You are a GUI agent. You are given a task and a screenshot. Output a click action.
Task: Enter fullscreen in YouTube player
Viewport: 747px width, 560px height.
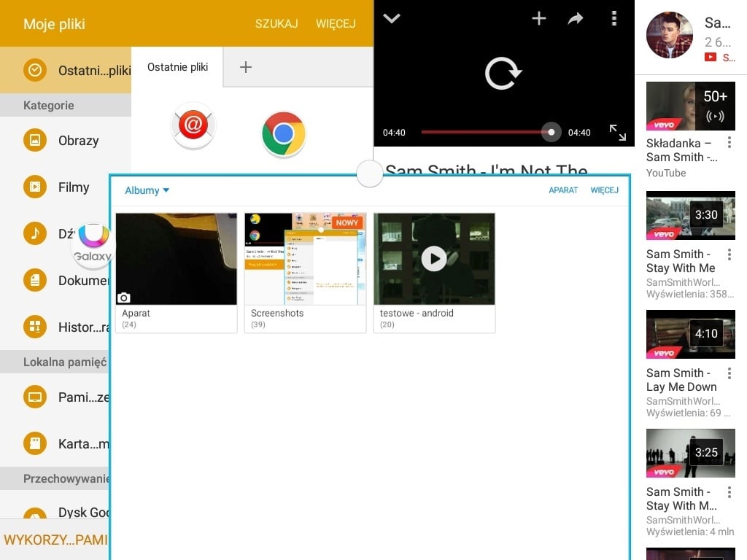pyautogui.click(x=618, y=133)
